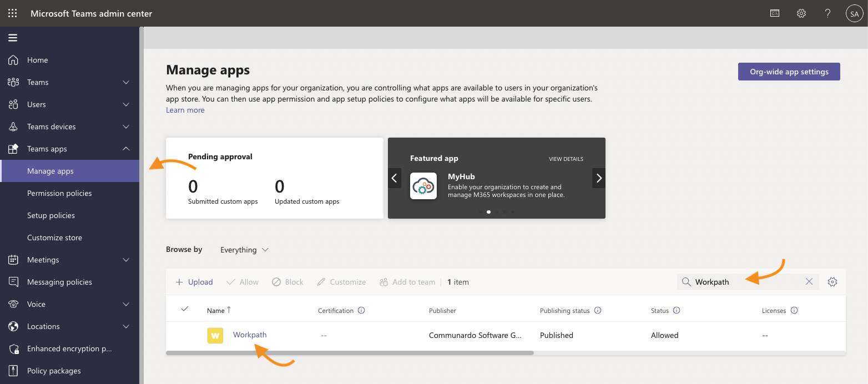This screenshot has height=384, width=868.
Task: Open the SA account avatar
Action: pos(854,13)
